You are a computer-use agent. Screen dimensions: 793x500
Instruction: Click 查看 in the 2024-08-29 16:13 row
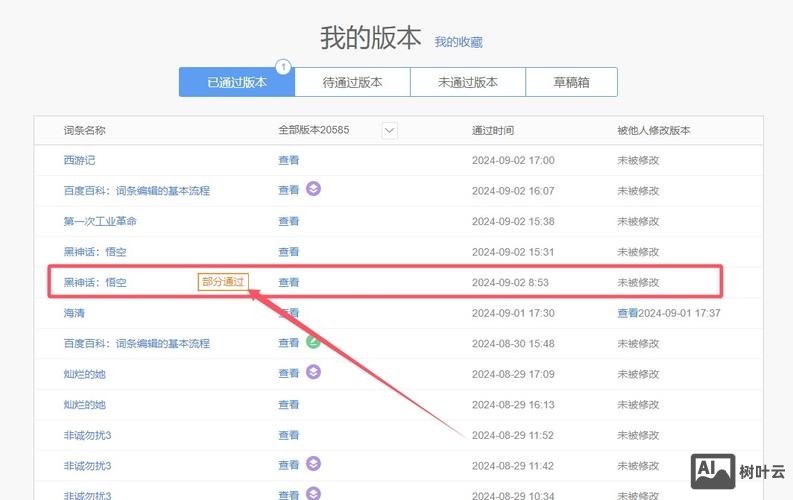289,404
